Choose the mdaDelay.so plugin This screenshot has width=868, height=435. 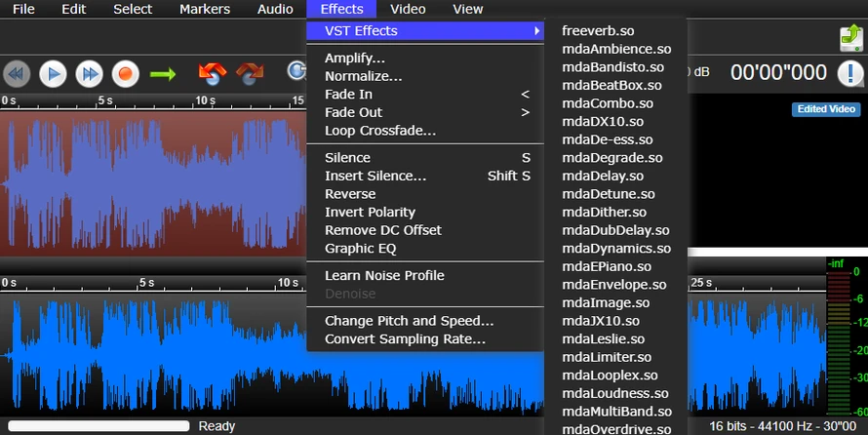coord(603,176)
